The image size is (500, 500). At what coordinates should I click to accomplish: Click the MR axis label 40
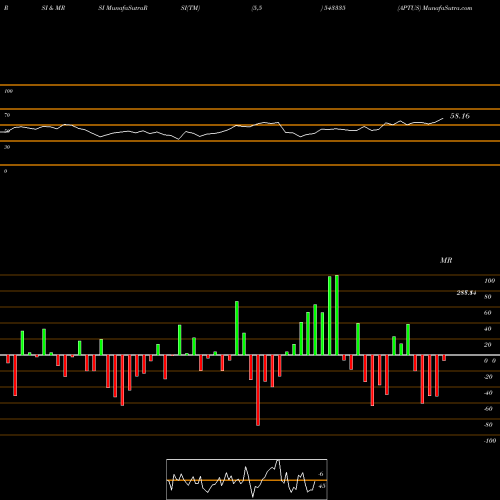click(x=488, y=329)
